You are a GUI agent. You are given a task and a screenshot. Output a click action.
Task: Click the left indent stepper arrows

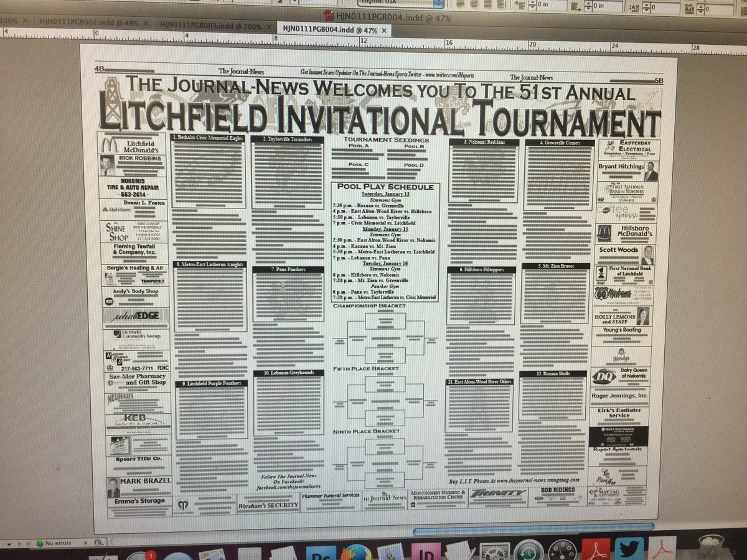[532, 5]
